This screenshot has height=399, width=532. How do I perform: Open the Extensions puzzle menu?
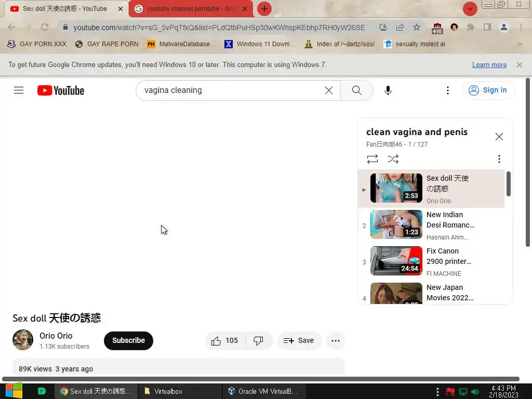click(470, 27)
